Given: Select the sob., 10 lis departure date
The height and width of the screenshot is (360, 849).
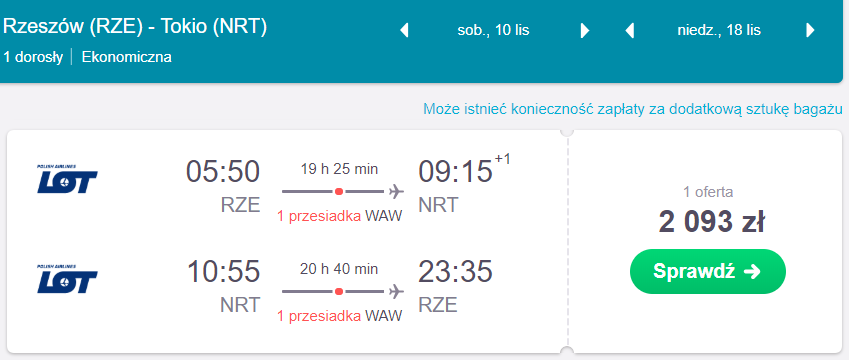Looking at the screenshot, I should tap(493, 30).
